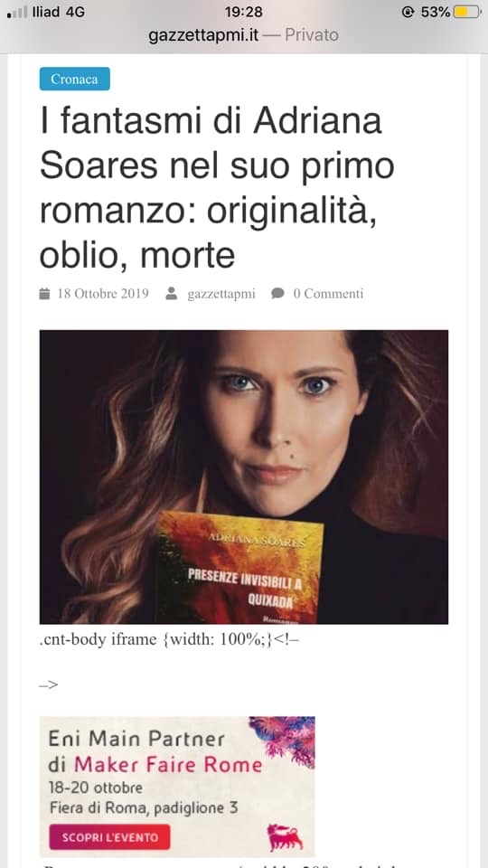Open the gazzettapmi author link

click(221, 294)
